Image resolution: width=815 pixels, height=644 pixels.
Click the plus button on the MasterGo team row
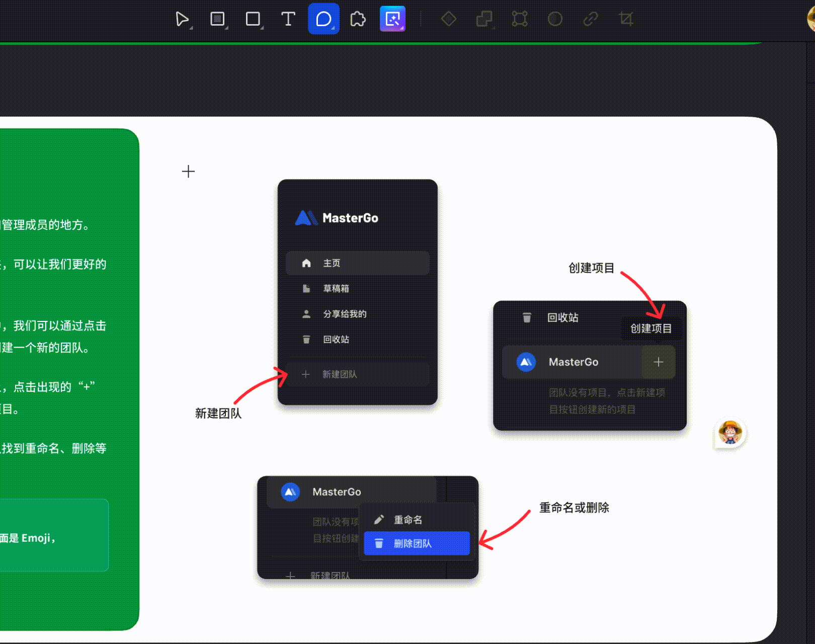658,362
